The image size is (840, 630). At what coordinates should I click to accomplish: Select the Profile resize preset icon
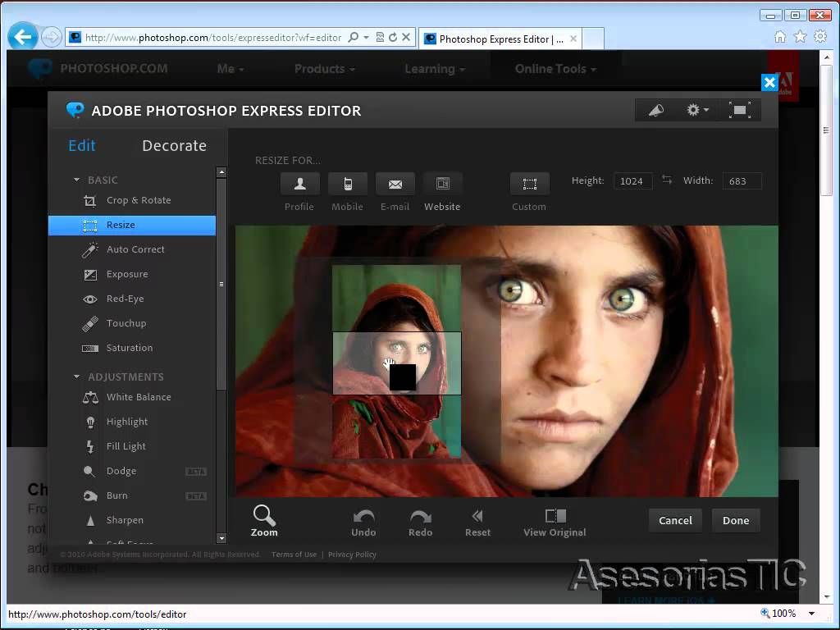click(x=299, y=184)
